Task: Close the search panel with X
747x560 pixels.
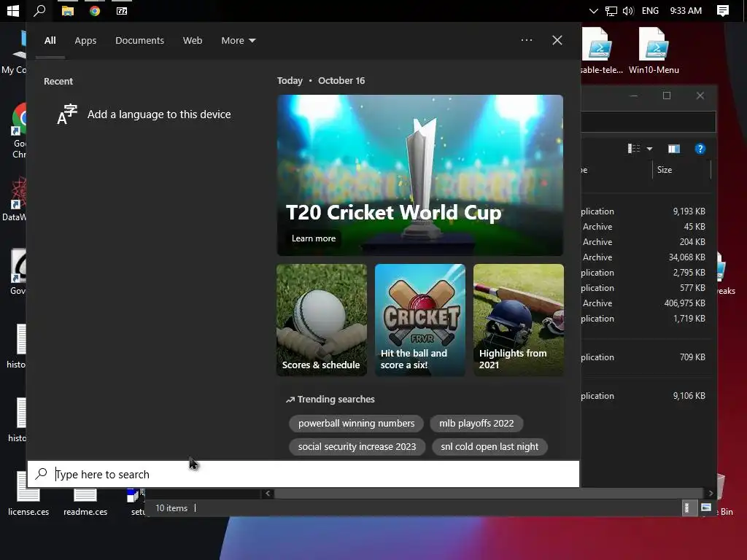Action: [557, 40]
